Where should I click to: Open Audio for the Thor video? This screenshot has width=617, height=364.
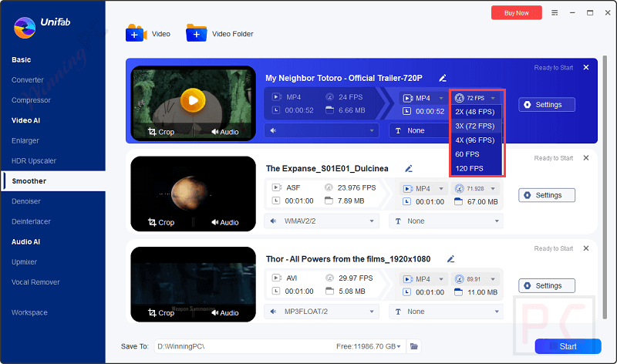tap(224, 313)
